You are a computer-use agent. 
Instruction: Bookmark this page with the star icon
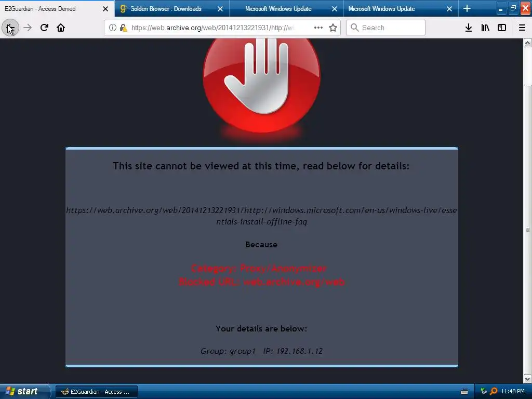click(333, 28)
